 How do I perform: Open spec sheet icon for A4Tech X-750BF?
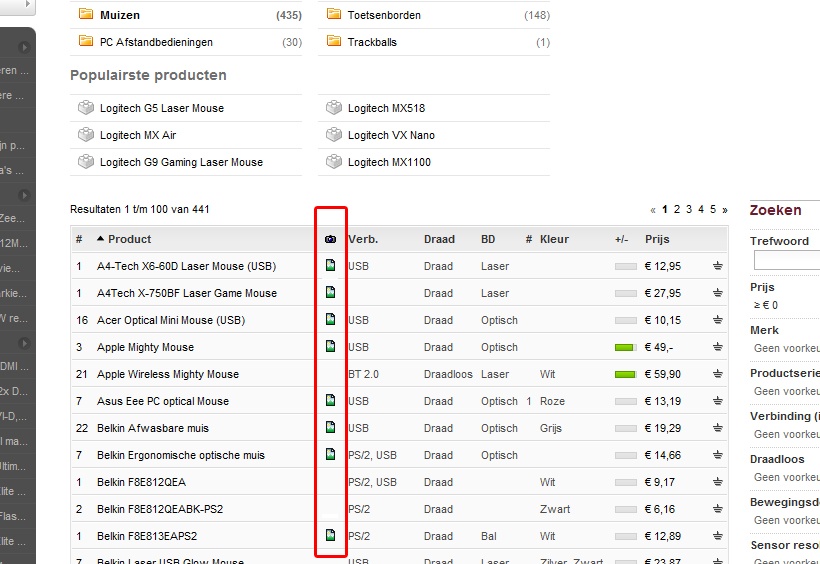331,292
